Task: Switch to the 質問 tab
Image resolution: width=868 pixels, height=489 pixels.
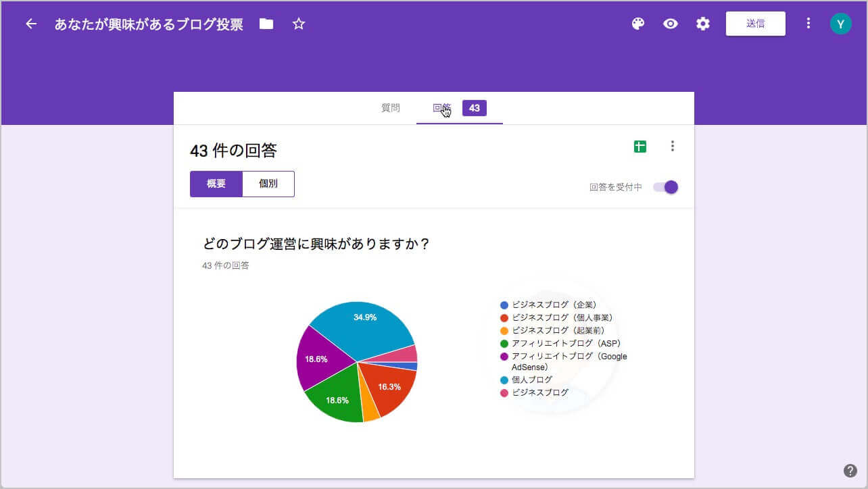Action: [391, 108]
